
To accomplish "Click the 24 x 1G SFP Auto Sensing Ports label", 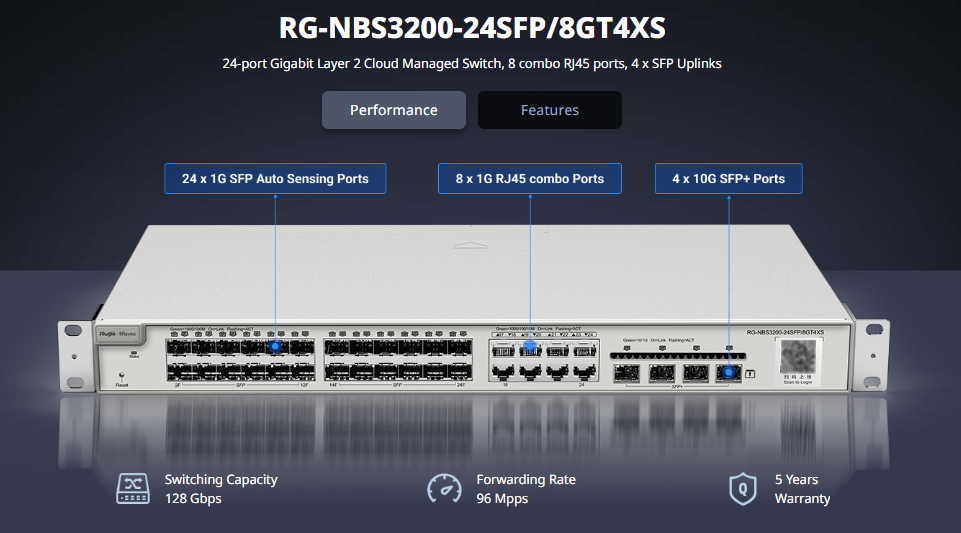I will 275,179.
